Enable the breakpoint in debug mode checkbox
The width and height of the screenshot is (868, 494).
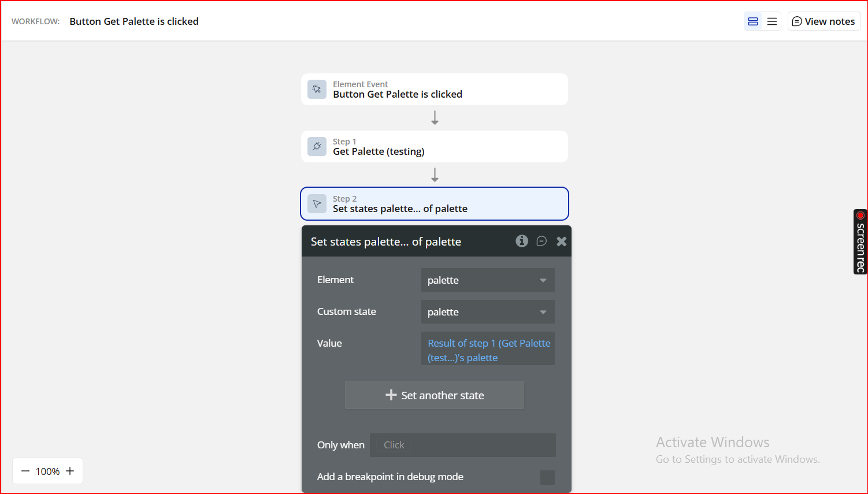coord(547,477)
